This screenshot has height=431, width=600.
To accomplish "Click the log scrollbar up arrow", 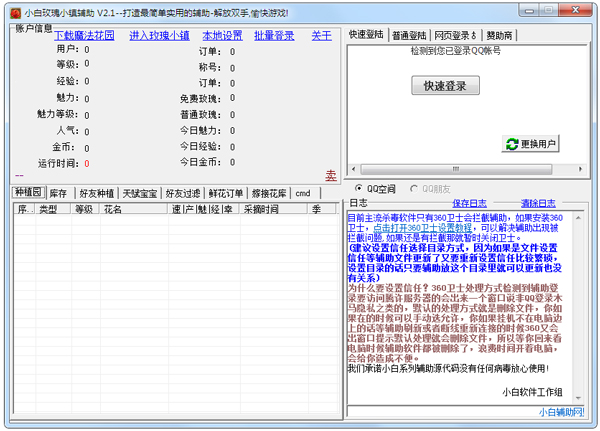I will [578, 218].
